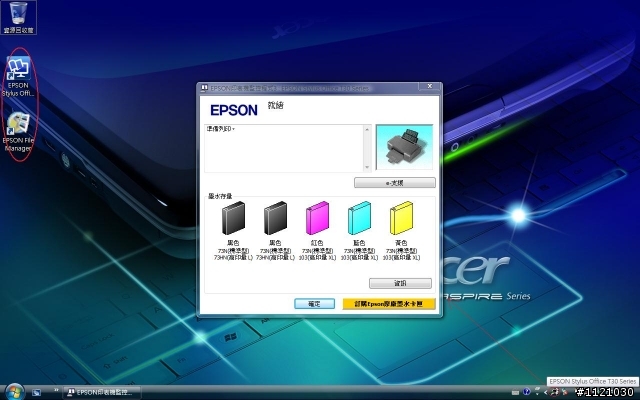The image size is (640, 400).
Task: Click the yellow order Epson ink cartridges button
Action: [389, 304]
